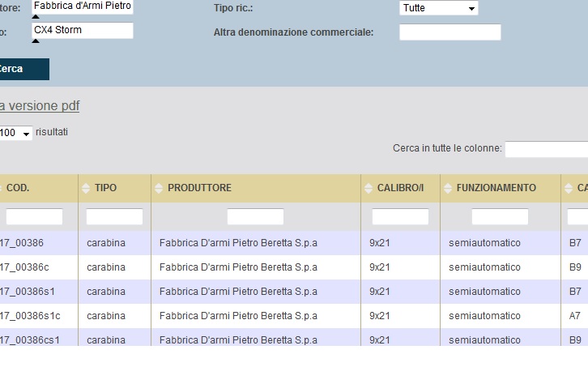
Task: Click carabina in row 17_00386s1c
Action: click(x=106, y=316)
